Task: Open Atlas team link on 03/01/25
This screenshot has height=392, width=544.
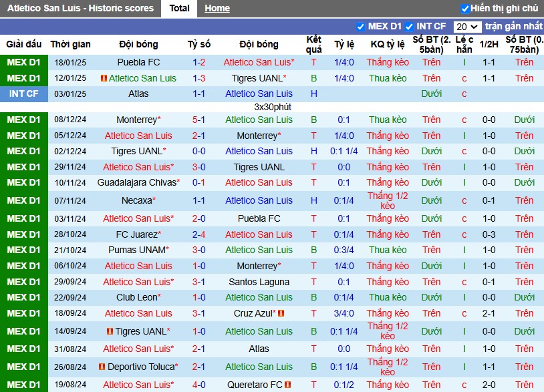Action: pyautogui.click(x=138, y=93)
